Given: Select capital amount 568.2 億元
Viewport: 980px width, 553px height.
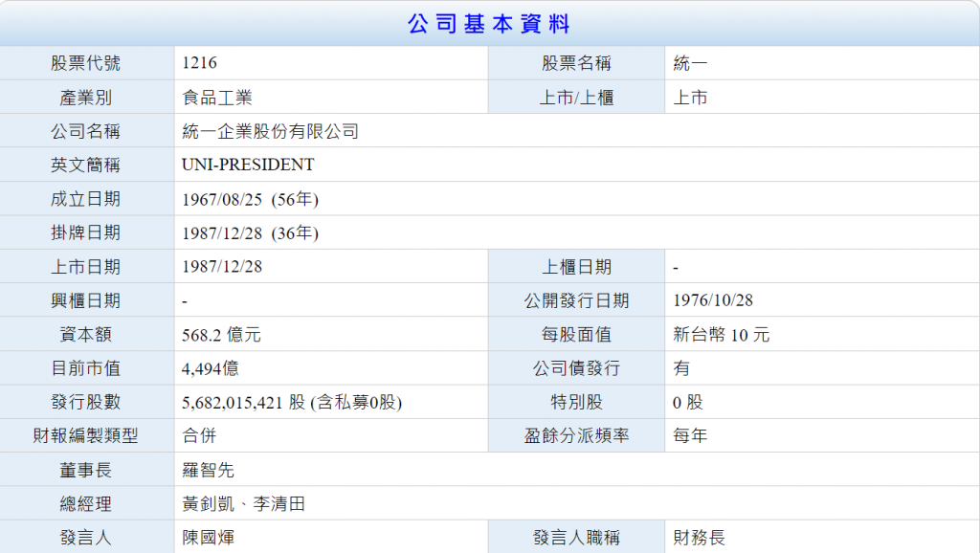Looking at the screenshot, I should coord(221,335).
